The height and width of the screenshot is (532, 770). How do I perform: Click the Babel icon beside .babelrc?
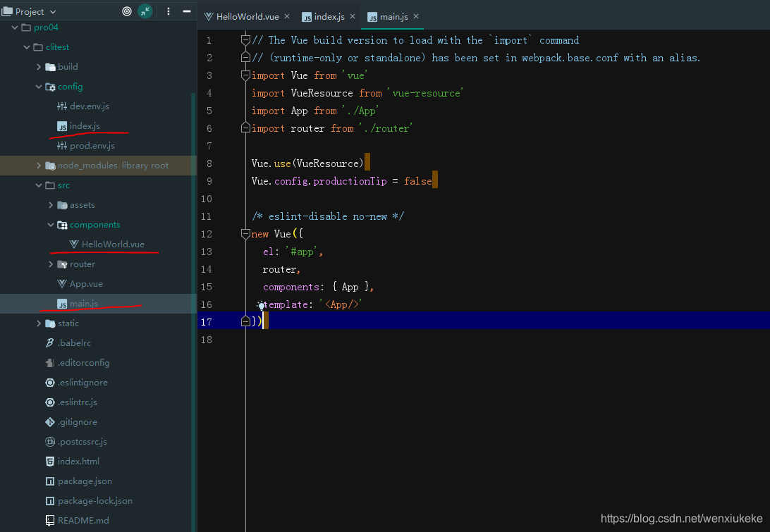[49, 343]
